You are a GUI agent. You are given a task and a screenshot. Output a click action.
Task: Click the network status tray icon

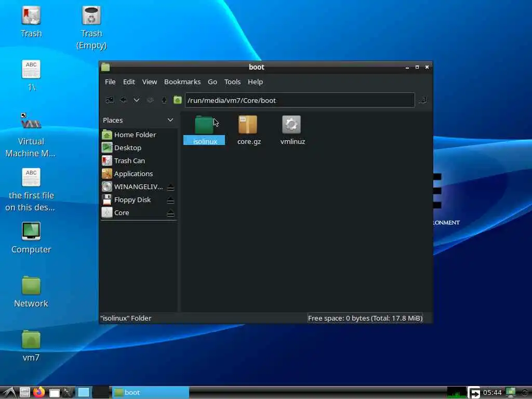510,393
